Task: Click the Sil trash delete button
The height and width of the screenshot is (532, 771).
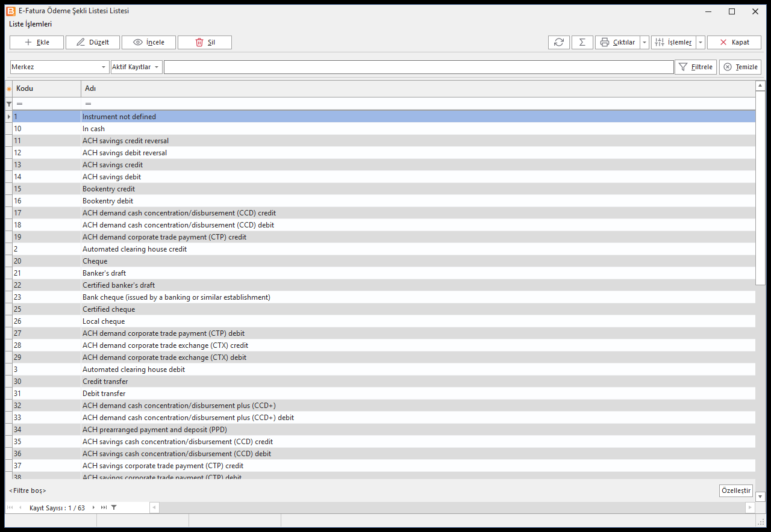Action: point(205,42)
